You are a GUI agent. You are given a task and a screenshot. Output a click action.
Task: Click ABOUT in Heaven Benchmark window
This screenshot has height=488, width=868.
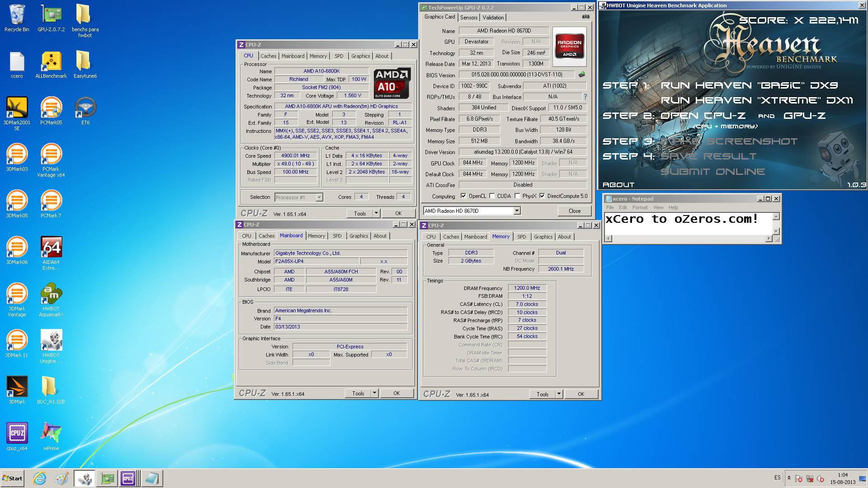point(618,185)
